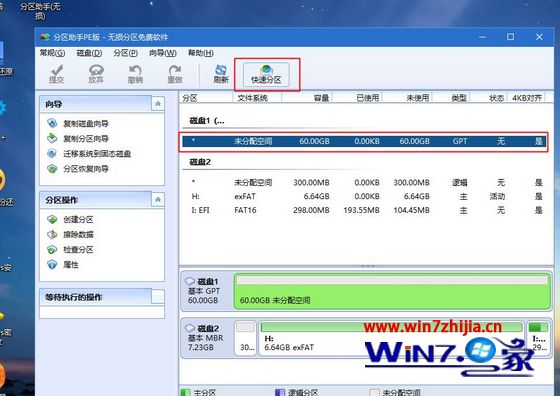
Task: Launch 复制分区向导 from the wizard list
Action: 86,139
